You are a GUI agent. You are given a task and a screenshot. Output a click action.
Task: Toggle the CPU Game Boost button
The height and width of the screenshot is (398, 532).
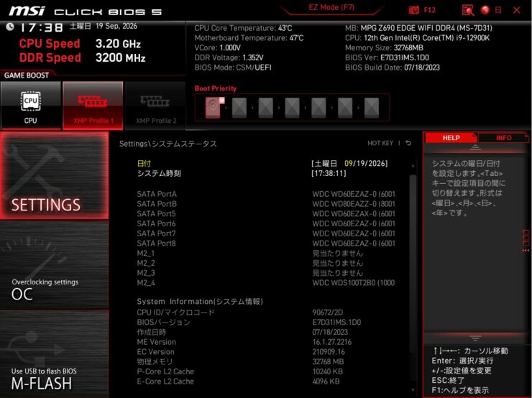point(31,106)
